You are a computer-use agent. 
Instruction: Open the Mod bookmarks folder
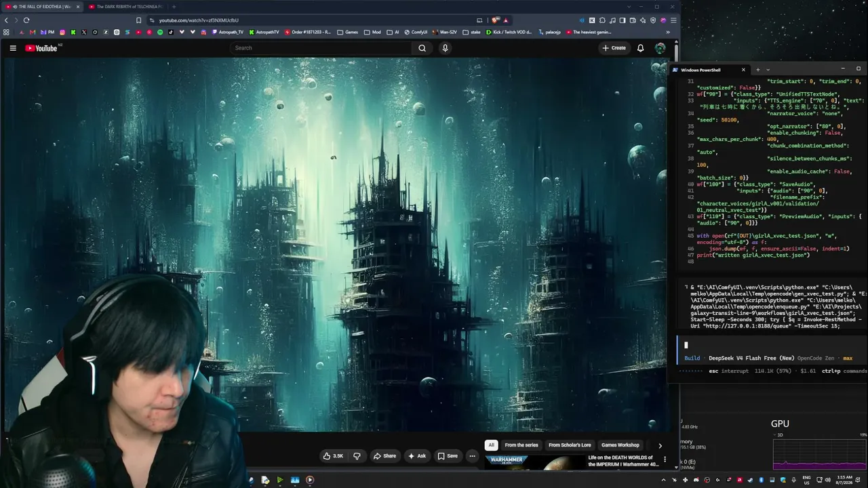click(372, 32)
